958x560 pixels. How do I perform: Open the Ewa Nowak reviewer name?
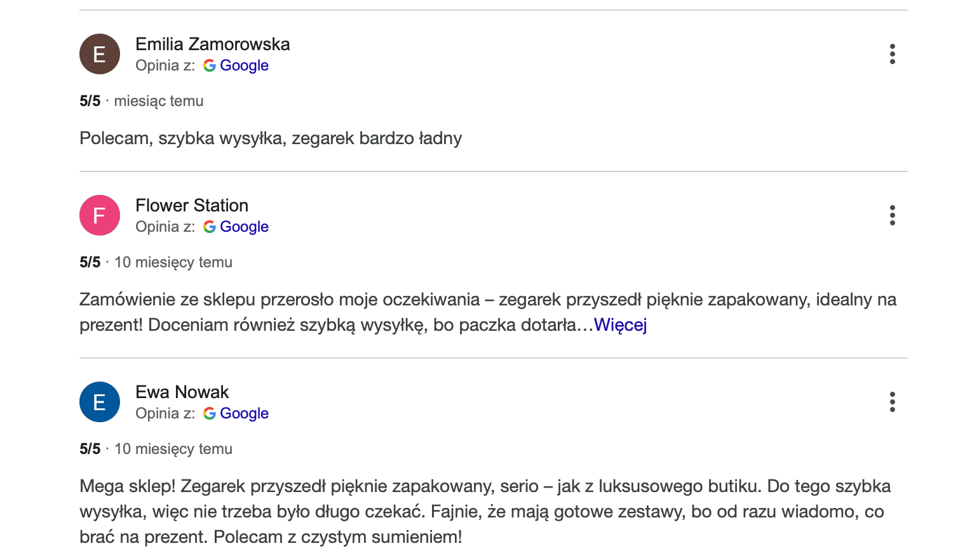182,392
